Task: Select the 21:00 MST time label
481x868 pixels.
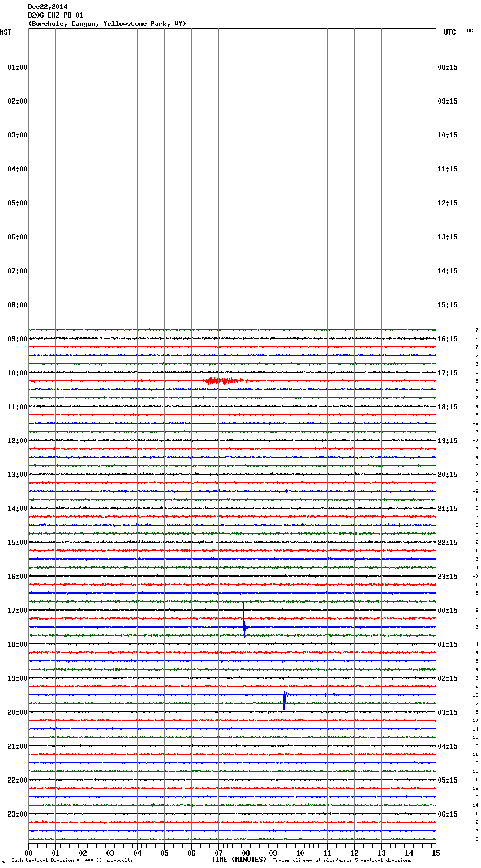Action: (18, 746)
